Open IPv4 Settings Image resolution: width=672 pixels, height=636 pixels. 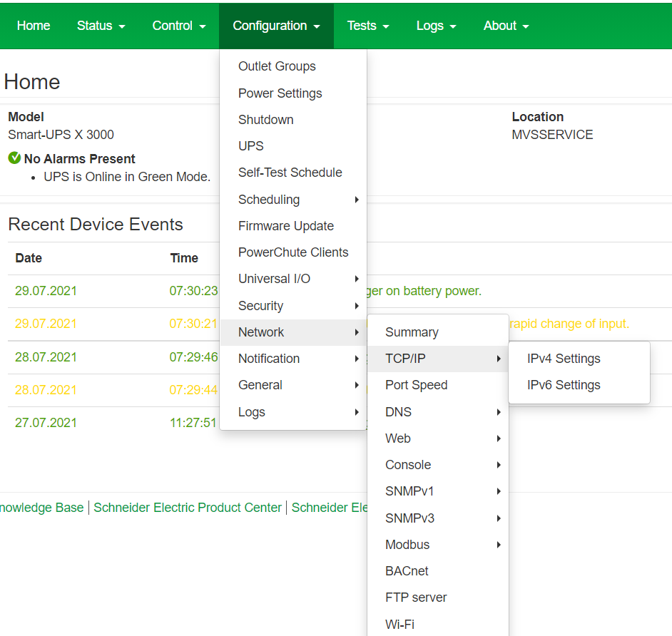coord(579,359)
